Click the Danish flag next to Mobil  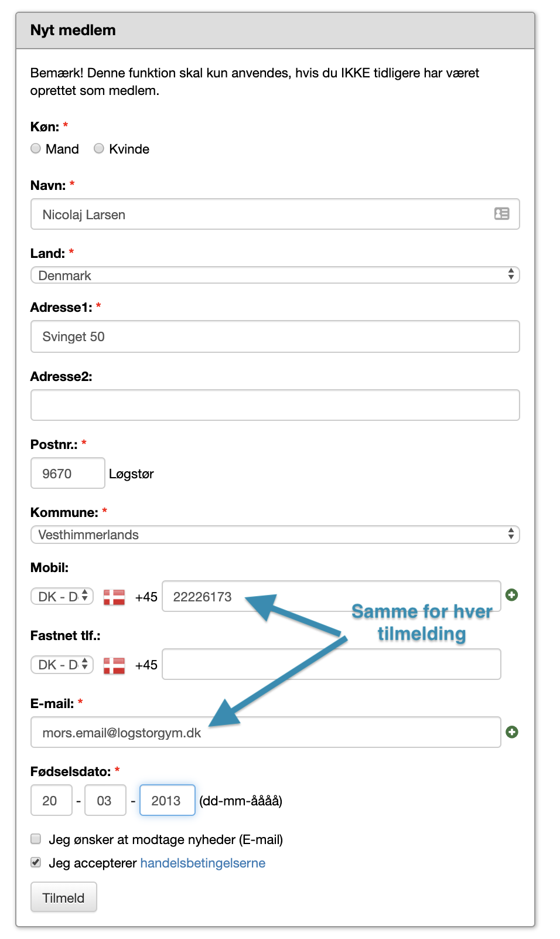114,597
